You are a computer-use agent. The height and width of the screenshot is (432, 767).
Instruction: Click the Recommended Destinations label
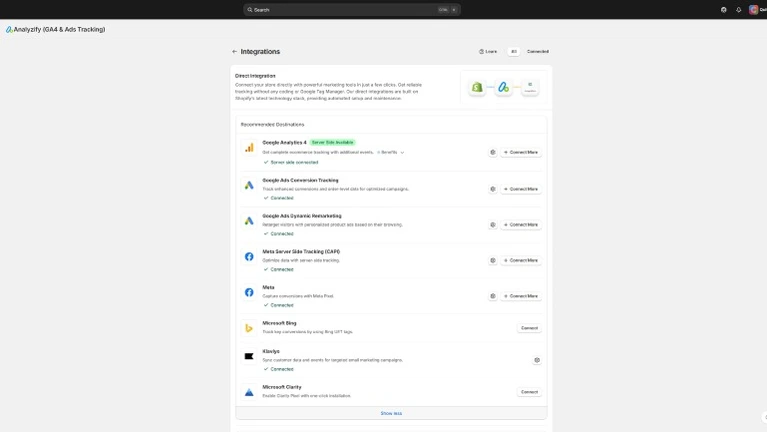[x=272, y=125]
